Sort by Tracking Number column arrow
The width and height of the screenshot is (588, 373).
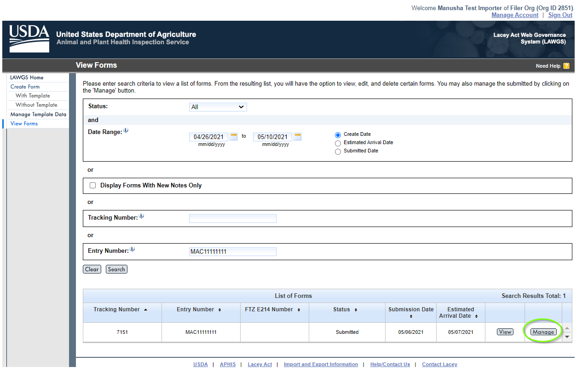coord(146,309)
